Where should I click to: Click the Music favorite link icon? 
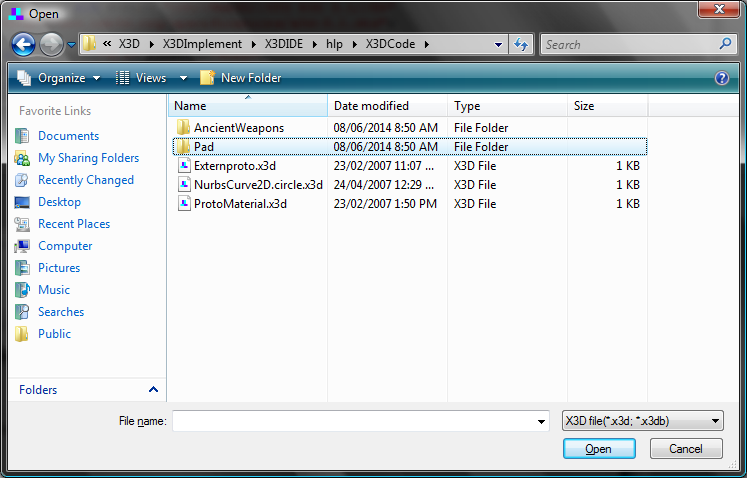pyautogui.click(x=22, y=290)
